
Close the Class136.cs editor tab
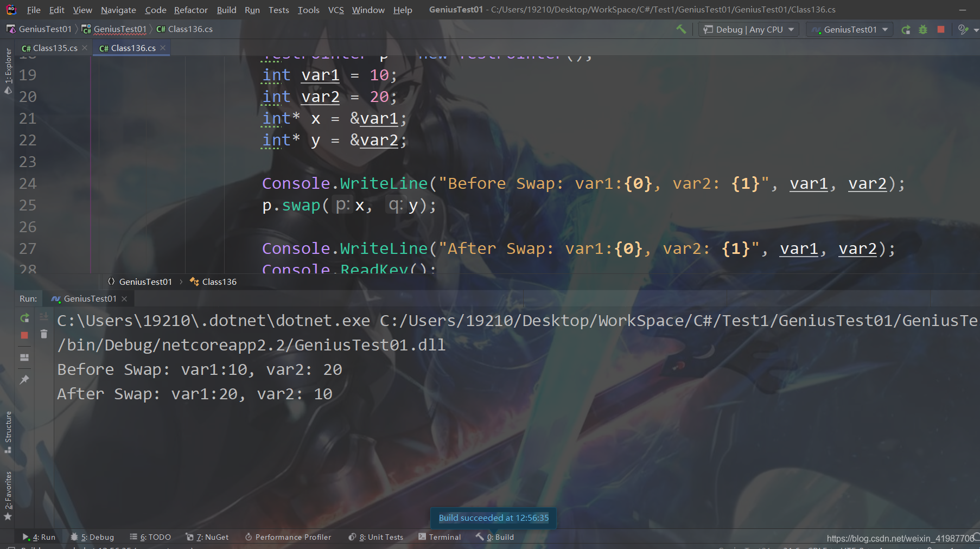[x=163, y=48]
